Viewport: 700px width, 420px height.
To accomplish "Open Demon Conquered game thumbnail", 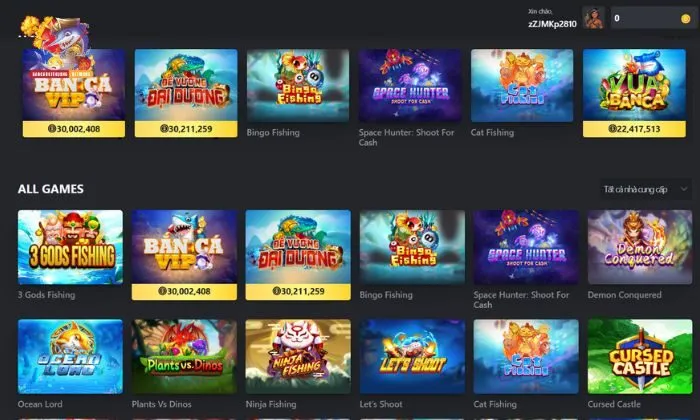I will click(x=640, y=247).
